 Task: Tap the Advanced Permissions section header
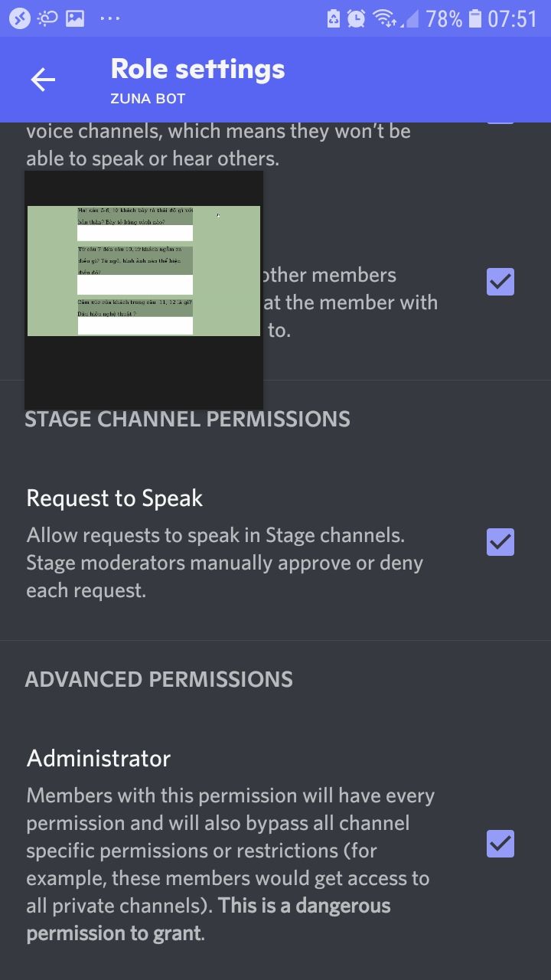159,679
